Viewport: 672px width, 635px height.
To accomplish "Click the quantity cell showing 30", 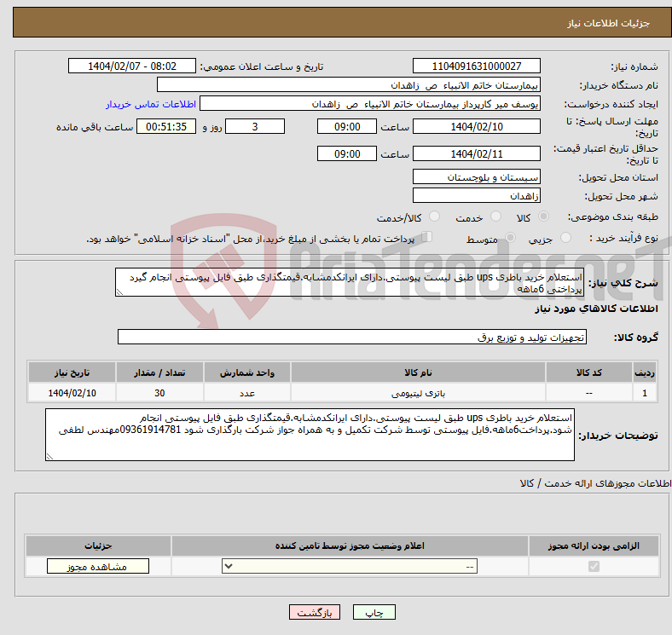I will tap(159, 393).
